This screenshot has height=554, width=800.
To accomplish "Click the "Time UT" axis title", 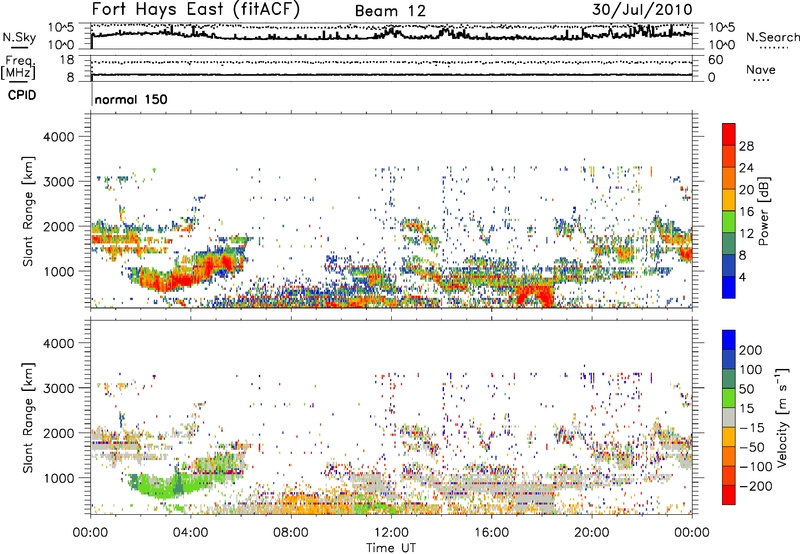I will 391,547.
